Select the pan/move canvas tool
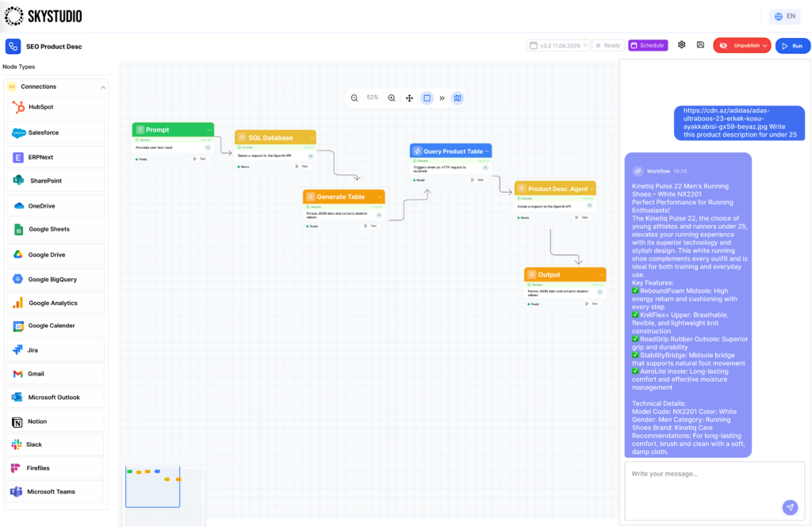Screen dimensions: 812x527 [409, 98]
